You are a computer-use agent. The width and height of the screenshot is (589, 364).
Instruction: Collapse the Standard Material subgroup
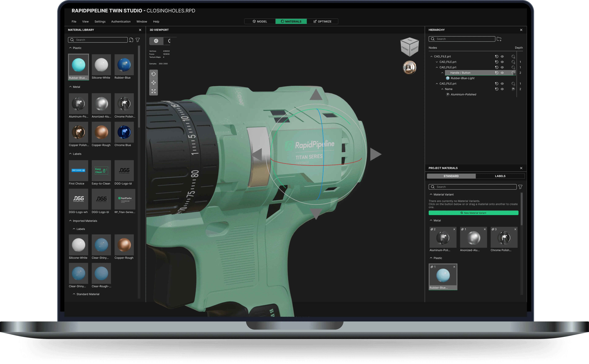click(74, 294)
